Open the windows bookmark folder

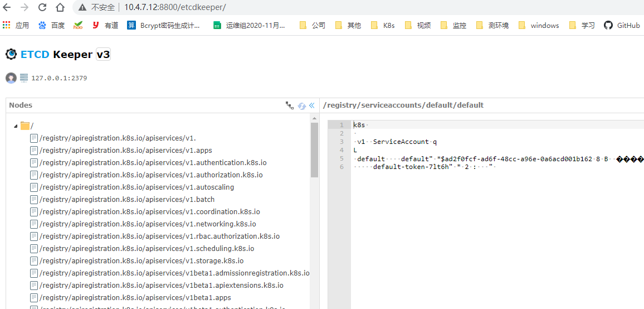tap(539, 26)
